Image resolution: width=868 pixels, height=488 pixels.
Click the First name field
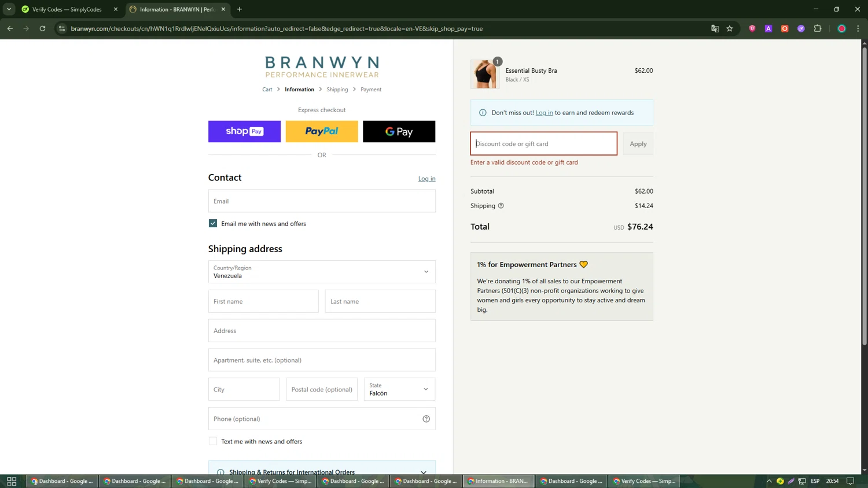tap(263, 301)
